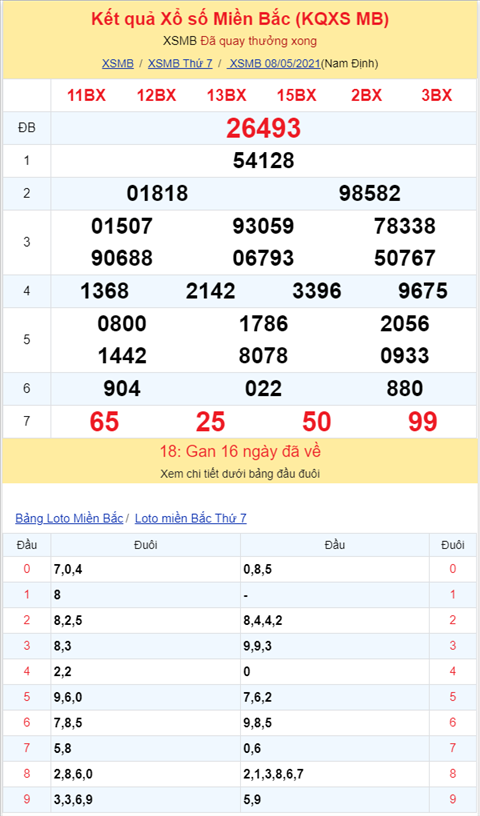Click seventh prize number 25
The width and height of the screenshot is (480, 816).
pyautogui.click(x=210, y=422)
